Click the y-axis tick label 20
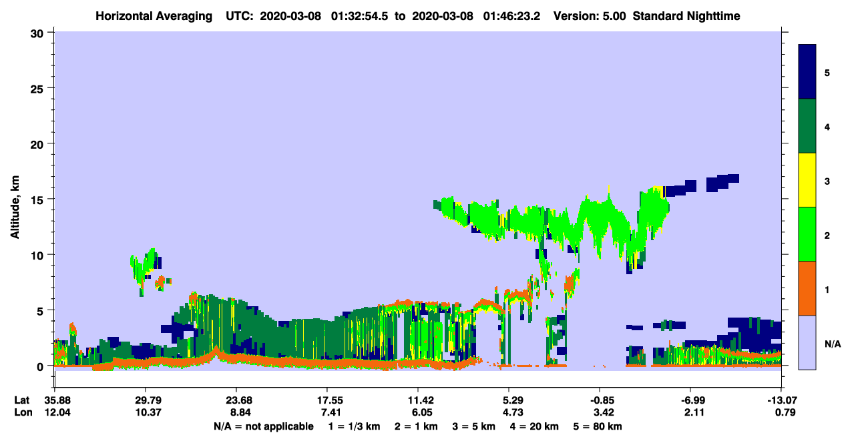Image resolution: width=868 pixels, height=445 pixels. [x=39, y=143]
